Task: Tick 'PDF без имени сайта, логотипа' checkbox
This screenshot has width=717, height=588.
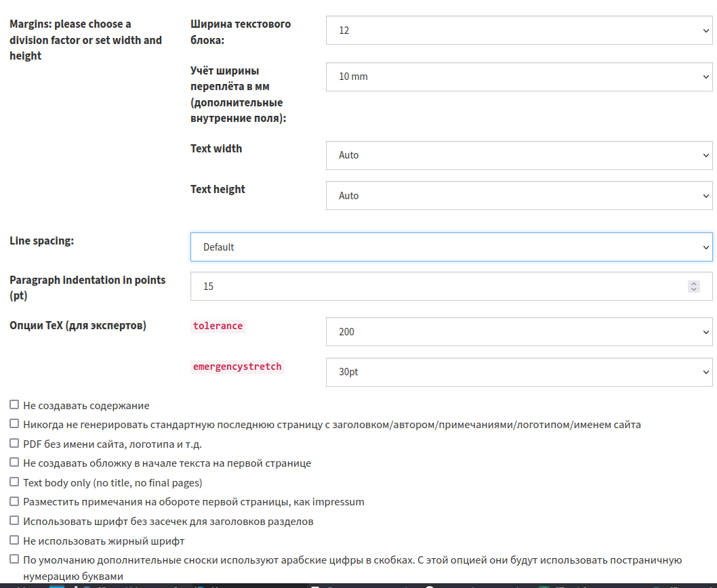Action: coord(14,444)
